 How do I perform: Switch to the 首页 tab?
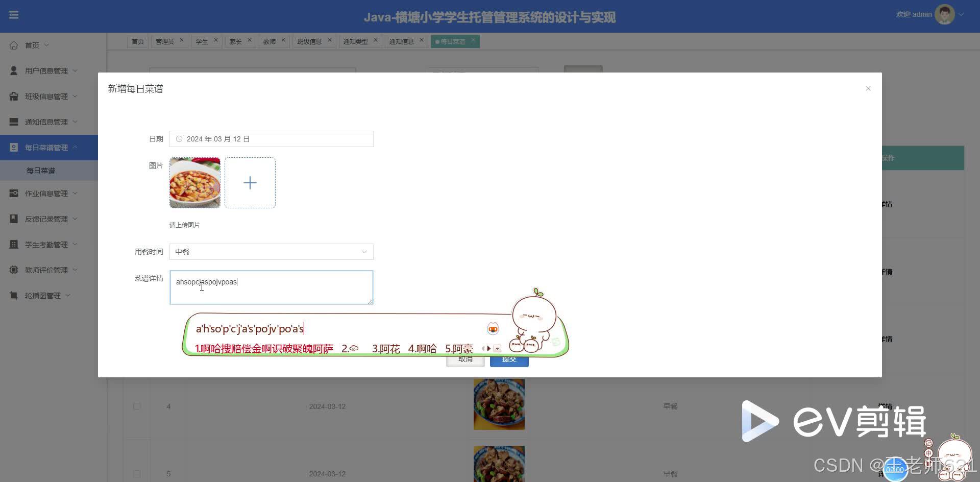point(138,41)
